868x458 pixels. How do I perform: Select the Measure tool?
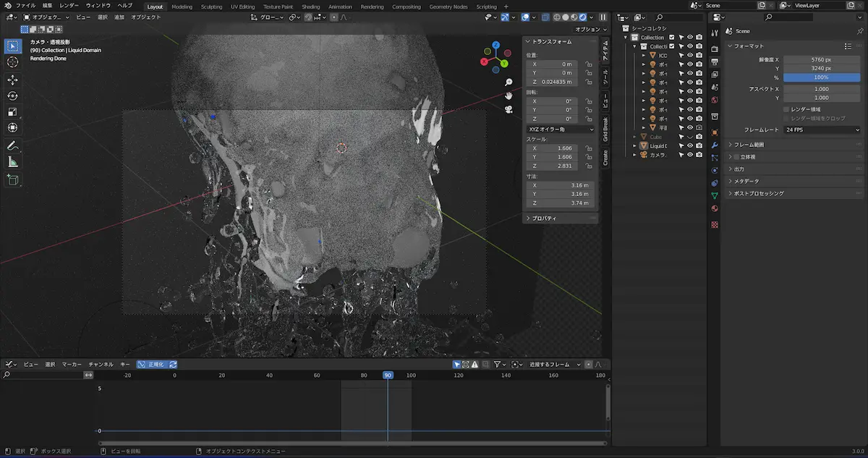pos(12,161)
